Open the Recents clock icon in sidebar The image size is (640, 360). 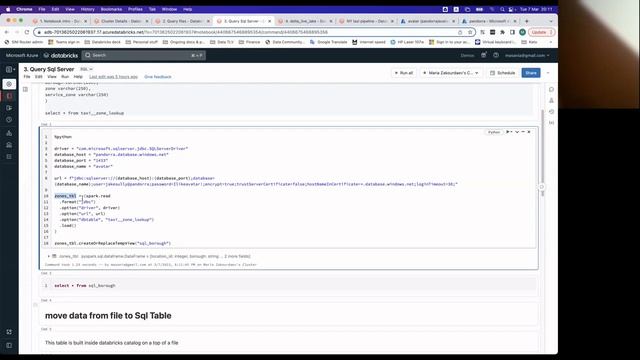pyautogui.click(x=9, y=120)
